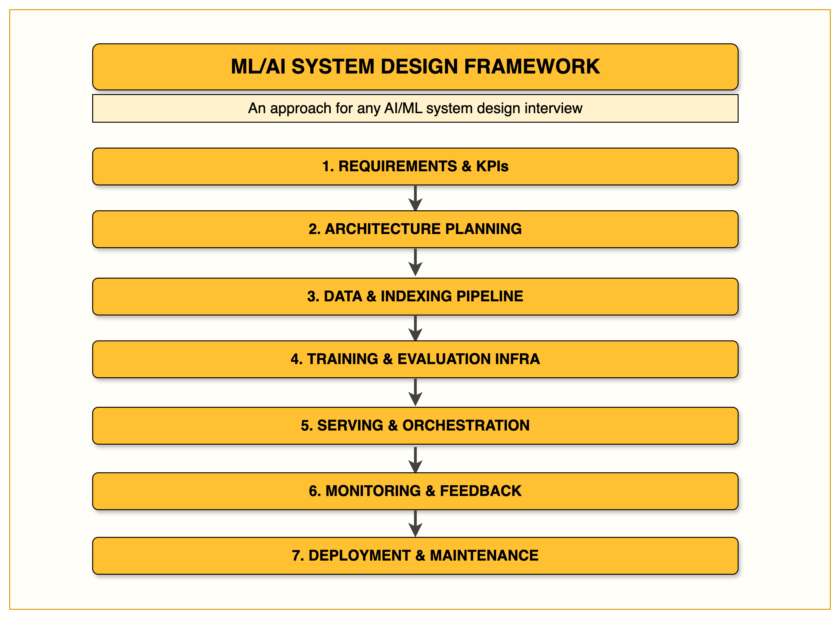Click the black outer border of the diagram
This screenshot has height=619, width=840.
[4, 309]
